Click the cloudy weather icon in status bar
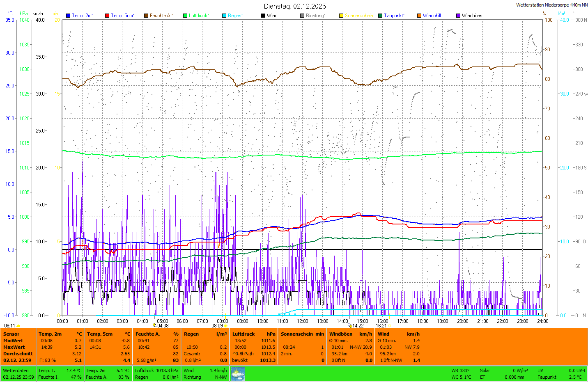 tap(238, 374)
